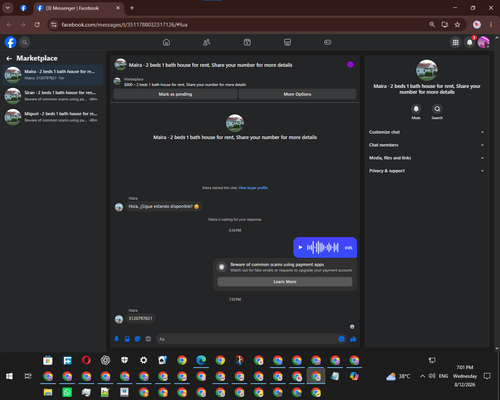The height and width of the screenshot is (400, 500).
Task: Click Learn More on scam warning
Action: 285,282
